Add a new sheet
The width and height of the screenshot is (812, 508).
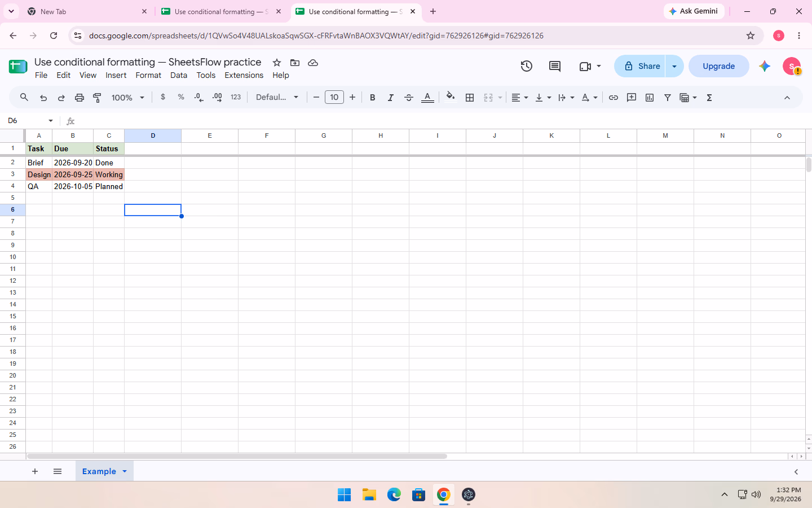(x=35, y=471)
